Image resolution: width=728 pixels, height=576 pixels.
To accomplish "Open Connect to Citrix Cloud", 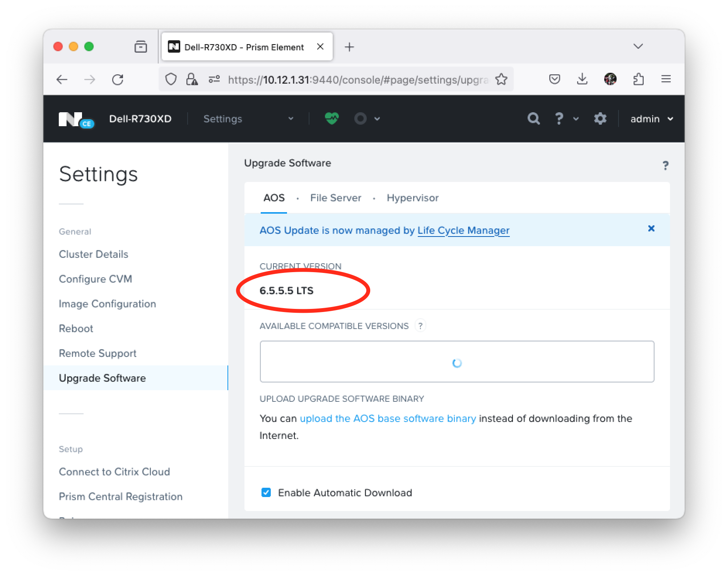I will coord(114,472).
